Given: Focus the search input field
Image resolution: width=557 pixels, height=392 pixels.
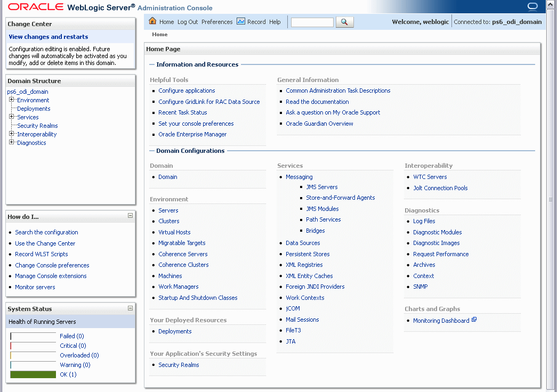Looking at the screenshot, I should (x=312, y=22).
